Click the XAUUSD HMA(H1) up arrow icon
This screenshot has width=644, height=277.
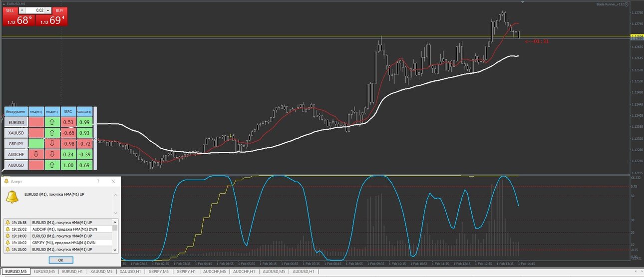51,133
